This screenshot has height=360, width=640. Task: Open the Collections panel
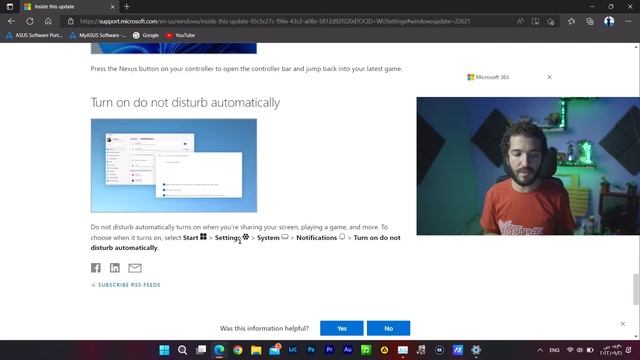tap(590, 21)
